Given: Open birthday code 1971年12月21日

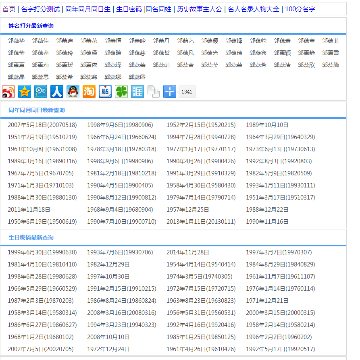Looking at the screenshot, I should click(267, 301).
